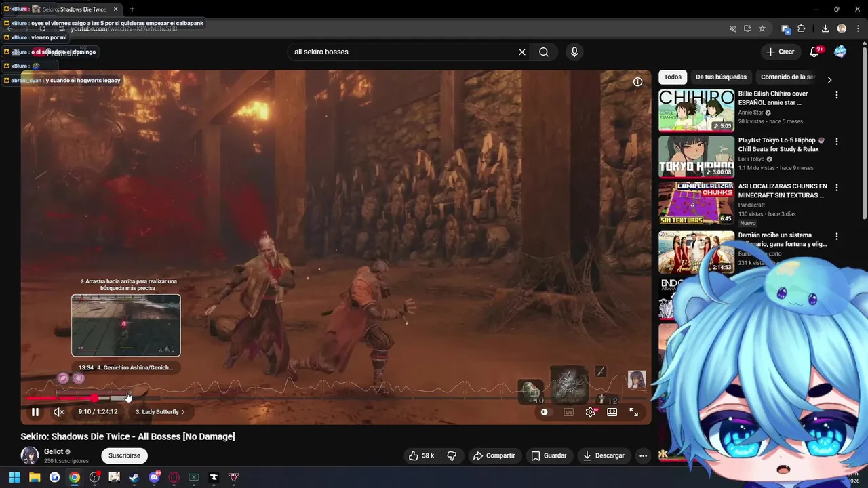Select 'Contenido de la serie' chip
Image resolution: width=868 pixels, height=488 pixels.
point(788,77)
